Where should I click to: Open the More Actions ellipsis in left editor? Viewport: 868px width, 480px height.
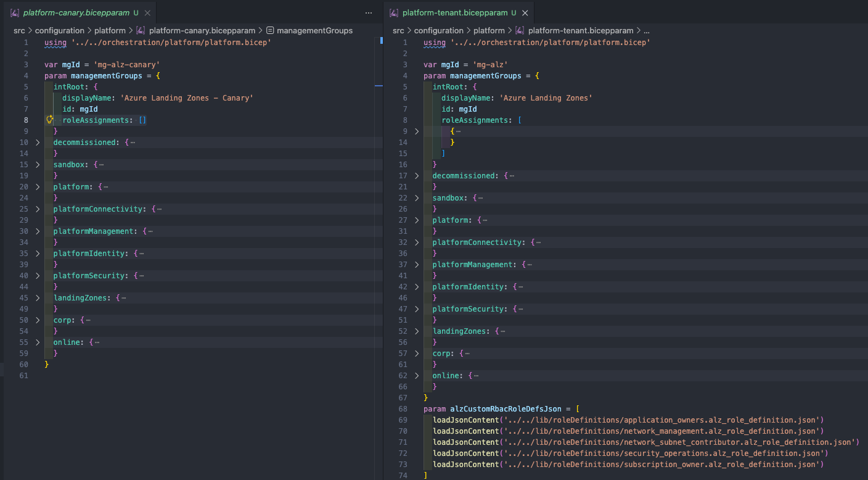pyautogui.click(x=369, y=12)
